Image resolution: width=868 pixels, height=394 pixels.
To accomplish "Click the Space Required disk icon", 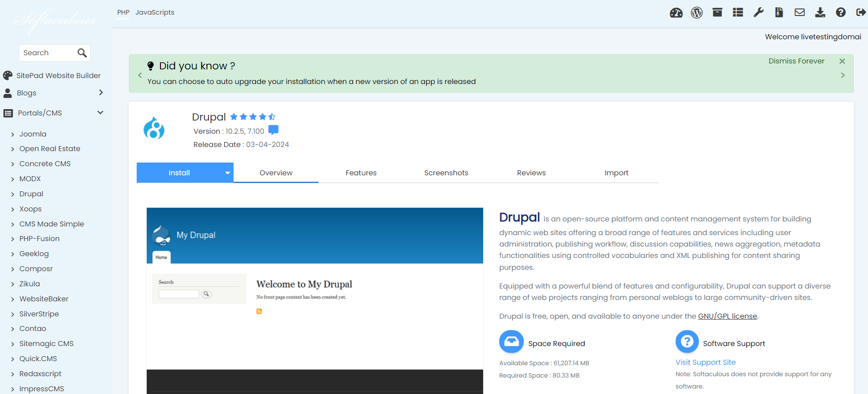I will tap(511, 341).
